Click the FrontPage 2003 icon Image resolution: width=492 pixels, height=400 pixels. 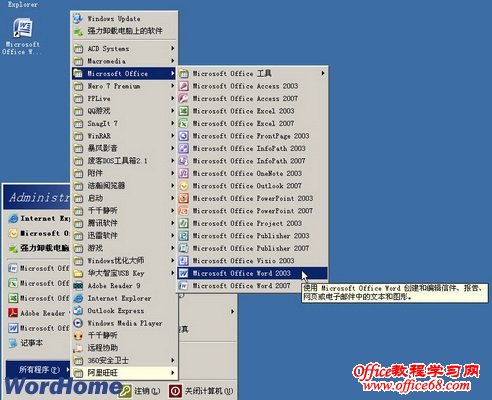click(184, 136)
